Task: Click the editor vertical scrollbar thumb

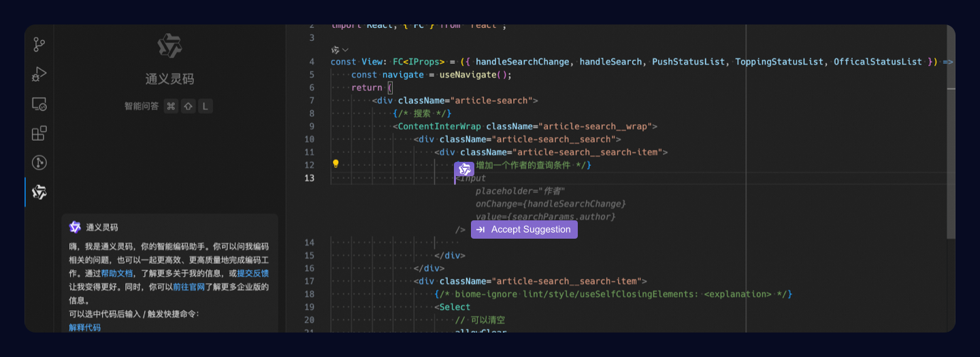Action: click(x=951, y=136)
